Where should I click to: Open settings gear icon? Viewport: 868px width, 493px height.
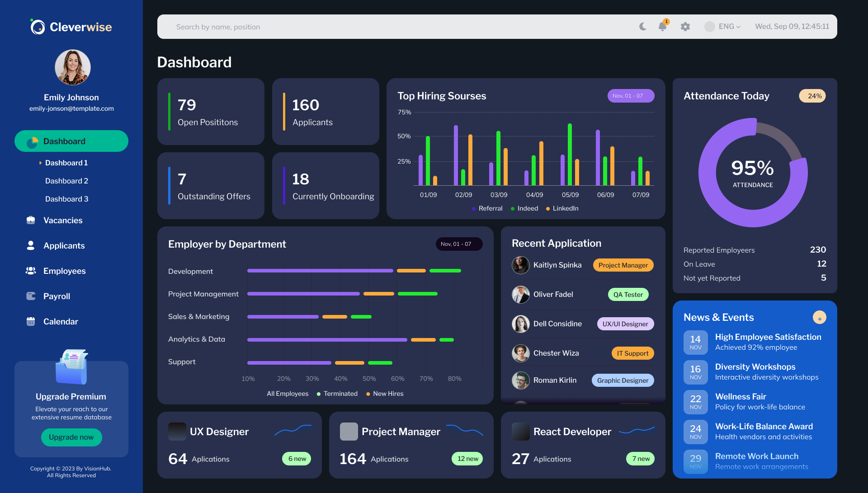685,27
